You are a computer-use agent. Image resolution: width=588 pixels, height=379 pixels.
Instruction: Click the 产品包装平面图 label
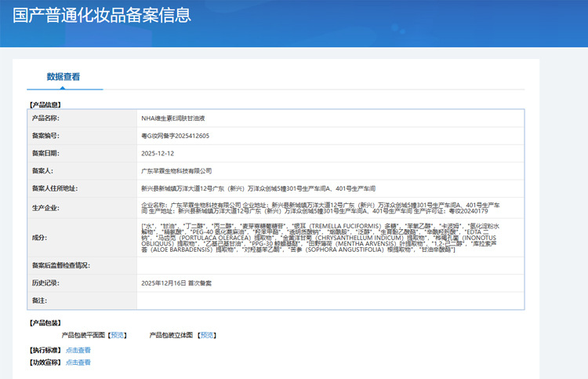coord(83,335)
